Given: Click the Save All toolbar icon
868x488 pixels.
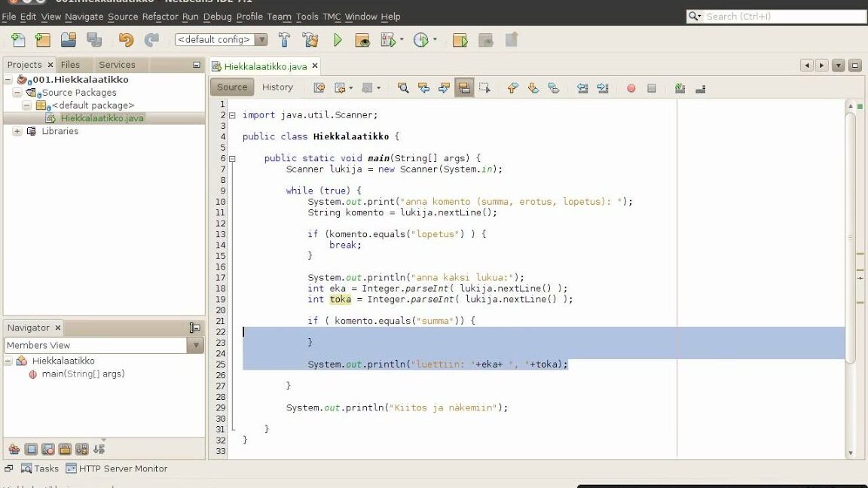Looking at the screenshot, I should pyautogui.click(x=94, y=40).
